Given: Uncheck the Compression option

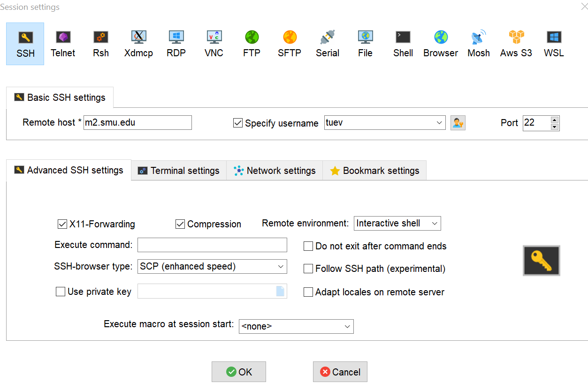Looking at the screenshot, I should tap(180, 224).
